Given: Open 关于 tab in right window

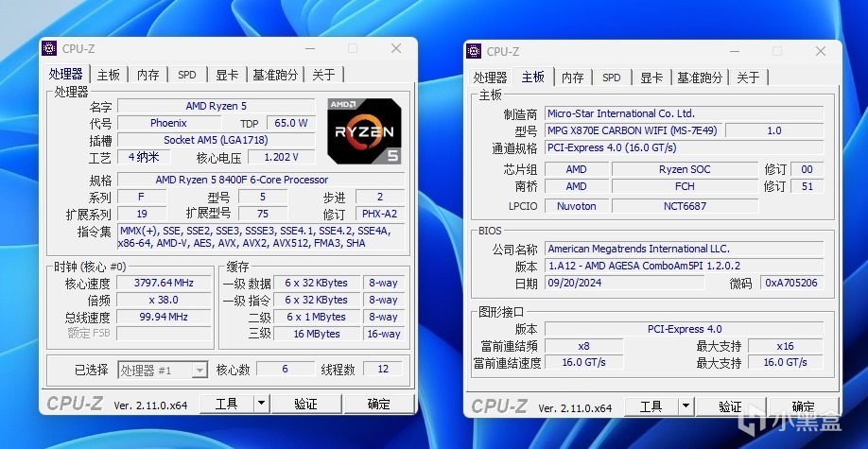Looking at the screenshot, I should 749,78.
